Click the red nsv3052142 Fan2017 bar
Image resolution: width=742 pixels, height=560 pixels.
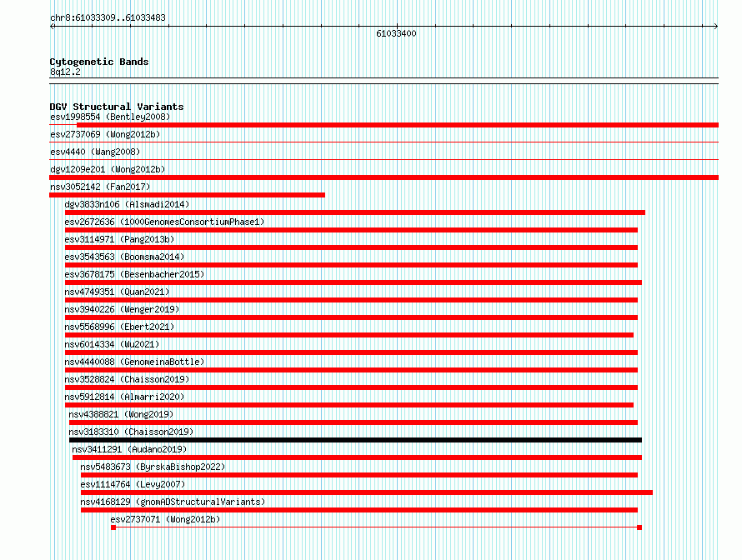pos(187,195)
